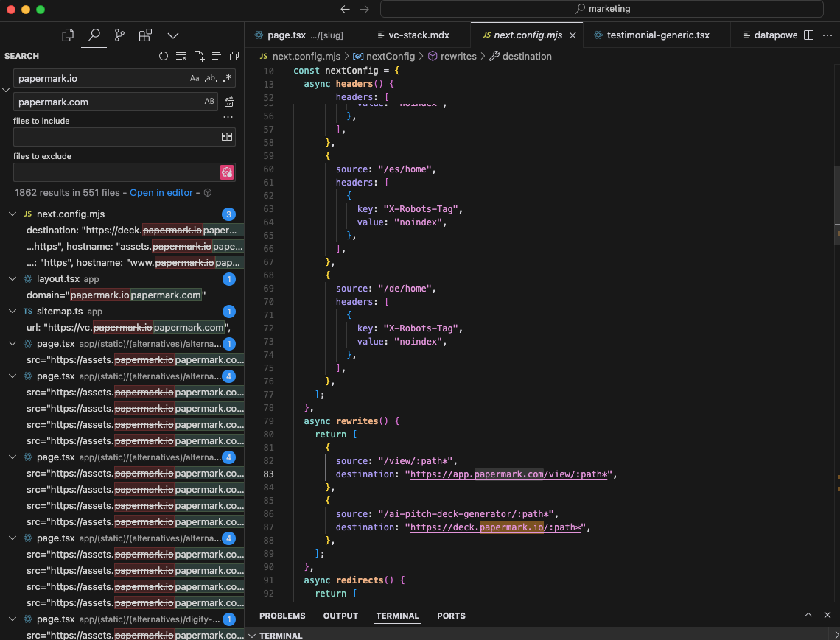Collapse the replace field toggle chevron

click(x=6, y=90)
